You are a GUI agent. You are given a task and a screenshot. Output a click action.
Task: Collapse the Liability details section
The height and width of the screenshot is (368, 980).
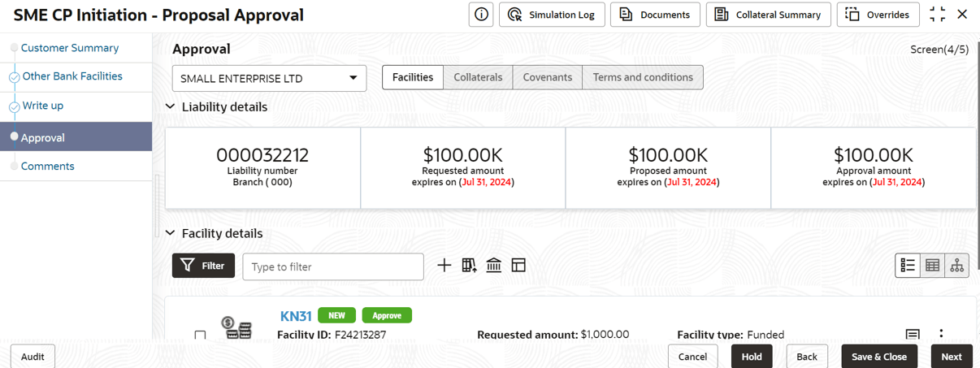point(170,106)
